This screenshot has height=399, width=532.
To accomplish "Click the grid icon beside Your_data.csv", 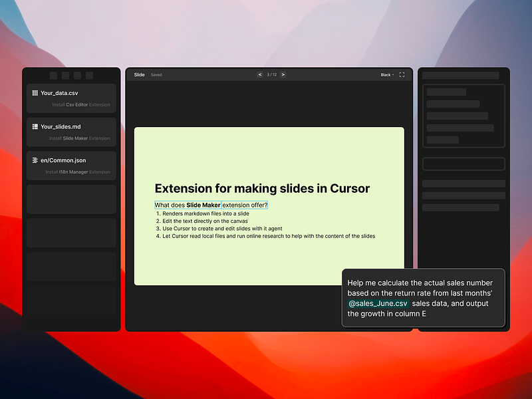I will point(35,93).
